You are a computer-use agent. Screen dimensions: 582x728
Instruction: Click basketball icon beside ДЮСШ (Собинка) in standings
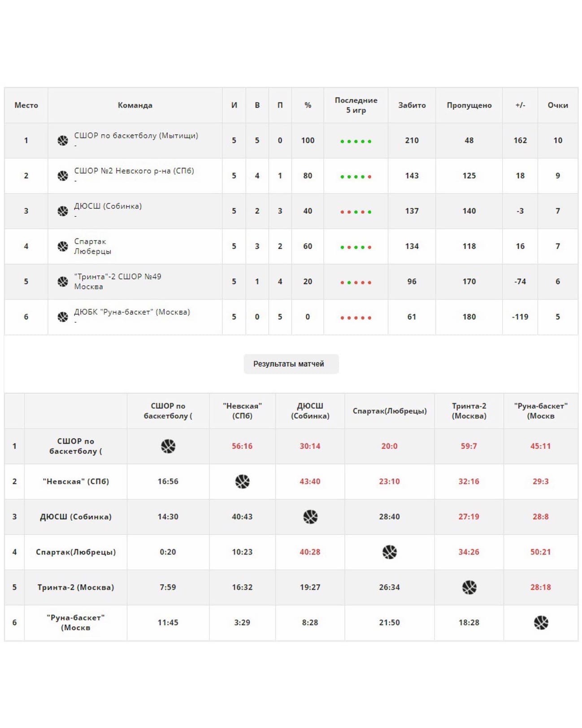coord(63,211)
